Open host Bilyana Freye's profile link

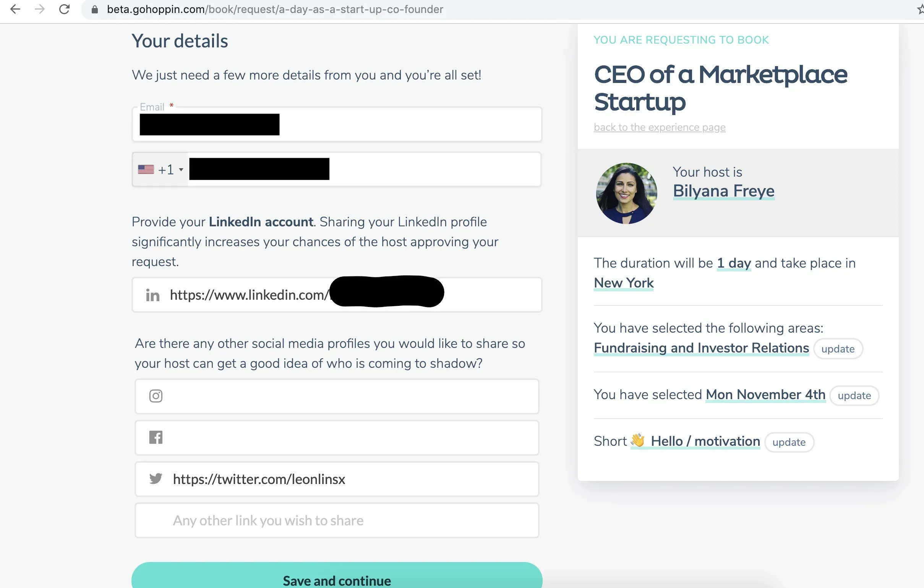pos(723,191)
